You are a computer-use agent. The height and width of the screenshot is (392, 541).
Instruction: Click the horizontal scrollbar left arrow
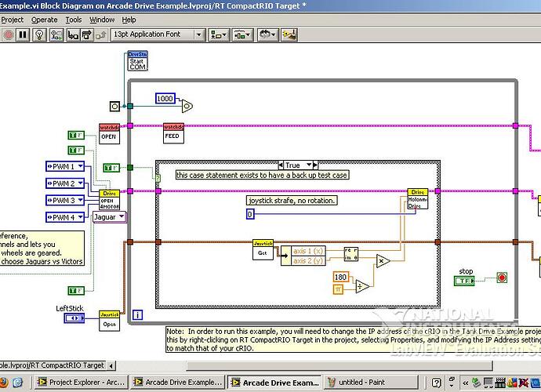[111, 365]
